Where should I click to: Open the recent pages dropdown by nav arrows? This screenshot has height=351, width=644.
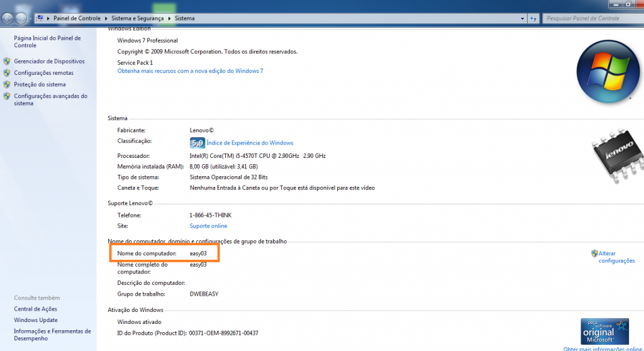click(x=30, y=18)
